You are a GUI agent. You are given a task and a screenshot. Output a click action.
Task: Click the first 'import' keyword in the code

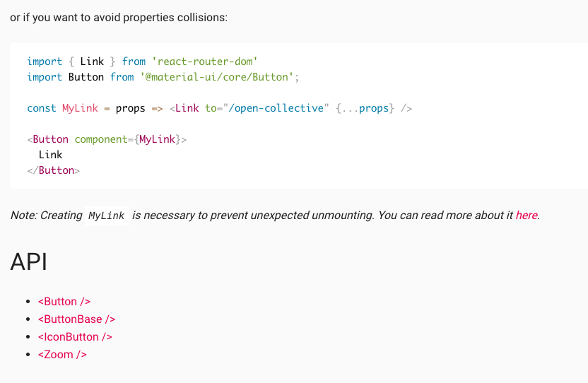click(x=45, y=61)
